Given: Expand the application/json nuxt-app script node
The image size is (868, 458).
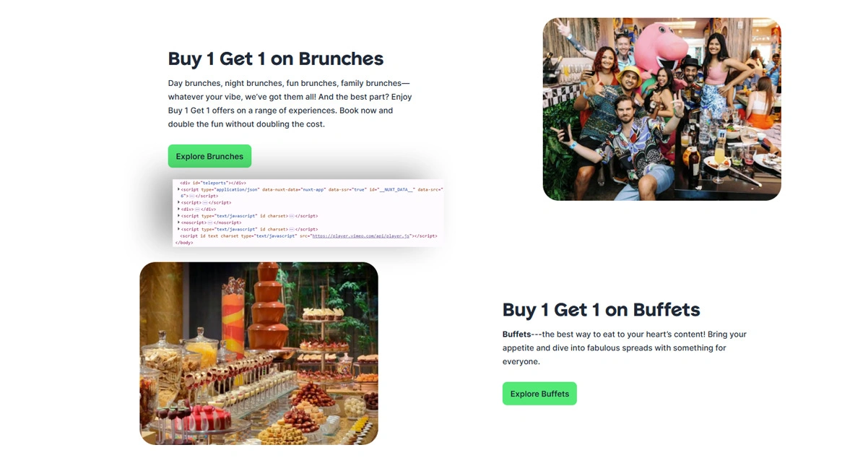Looking at the screenshot, I should coord(178,189).
